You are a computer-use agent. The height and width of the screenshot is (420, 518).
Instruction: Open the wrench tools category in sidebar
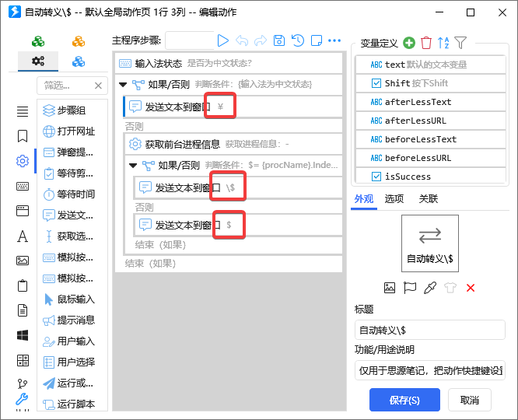click(x=22, y=399)
